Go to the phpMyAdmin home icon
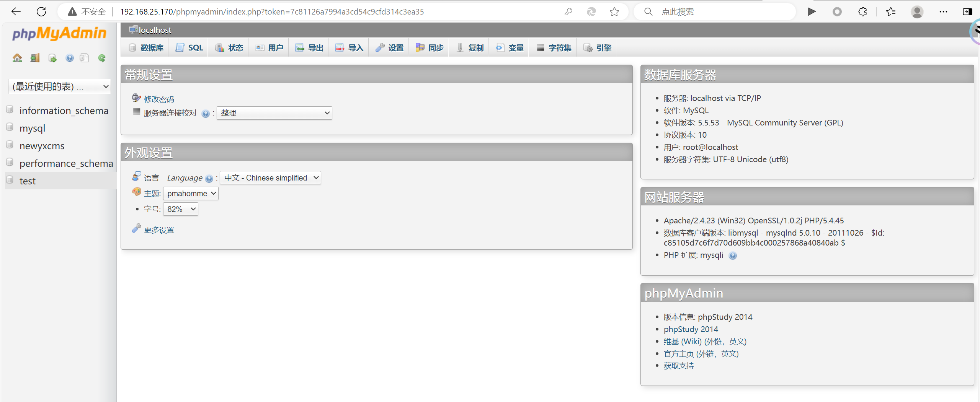 (x=17, y=58)
